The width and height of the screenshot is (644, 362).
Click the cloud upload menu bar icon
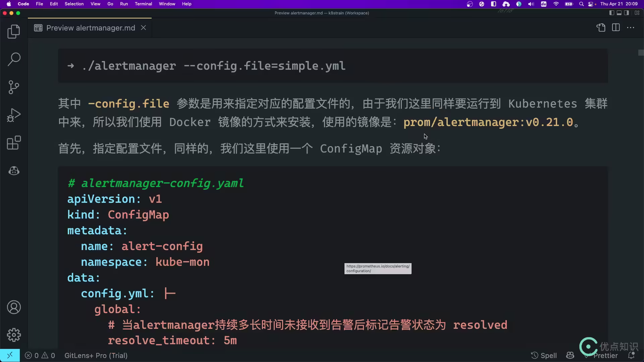(x=506, y=4)
